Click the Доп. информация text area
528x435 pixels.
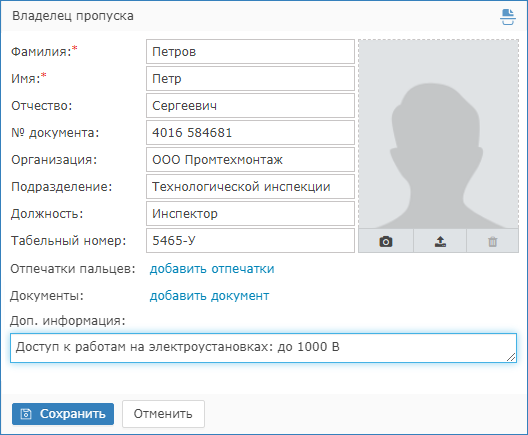tap(263, 348)
